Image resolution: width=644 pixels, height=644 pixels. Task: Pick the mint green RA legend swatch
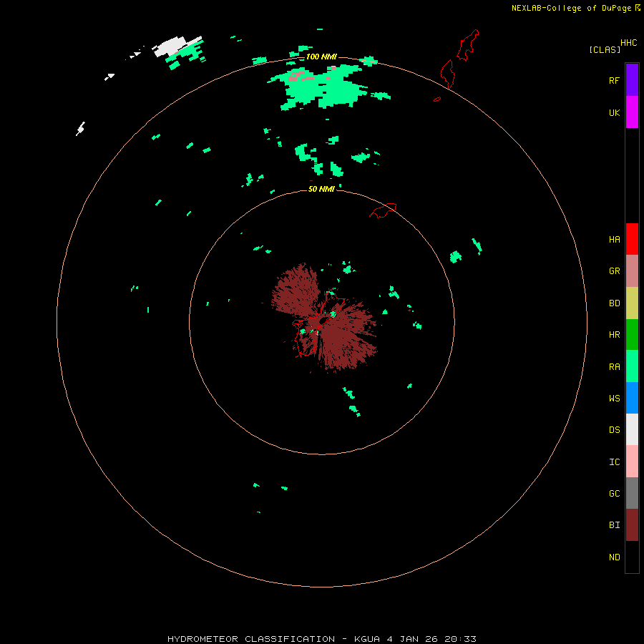(632, 366)
